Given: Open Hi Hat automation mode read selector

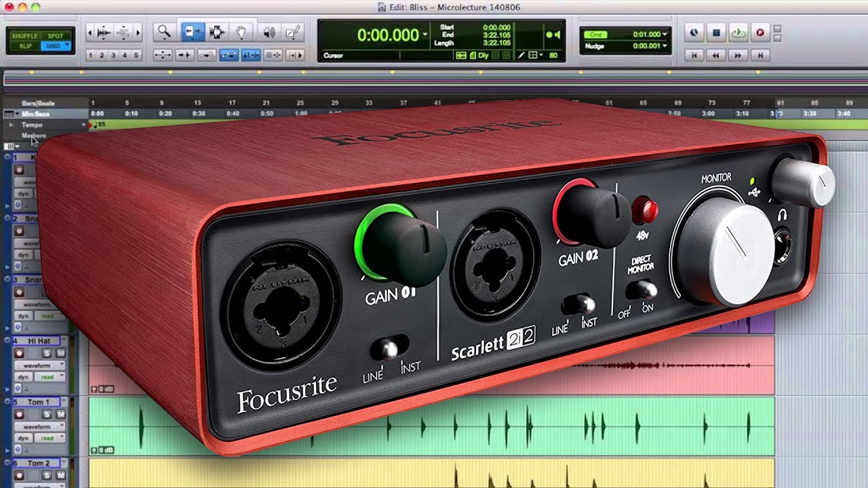Looking at the screenshot, I should point(51,377).
